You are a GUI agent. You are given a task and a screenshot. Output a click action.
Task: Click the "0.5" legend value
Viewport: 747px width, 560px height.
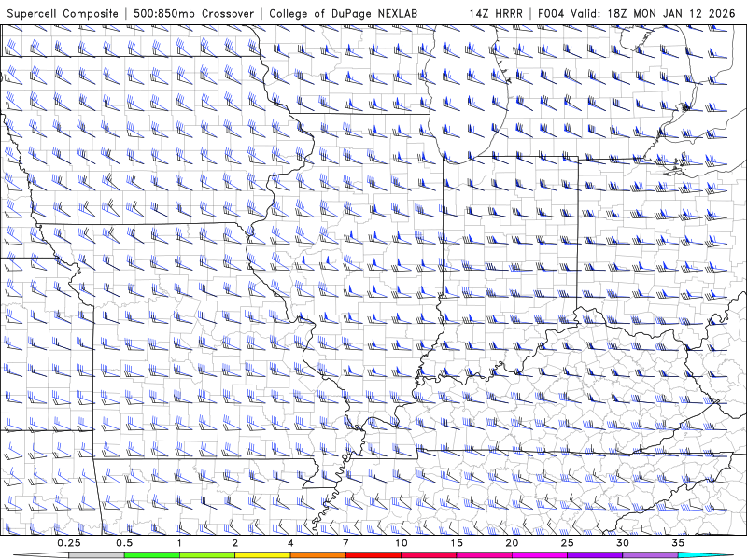[124, 543]
